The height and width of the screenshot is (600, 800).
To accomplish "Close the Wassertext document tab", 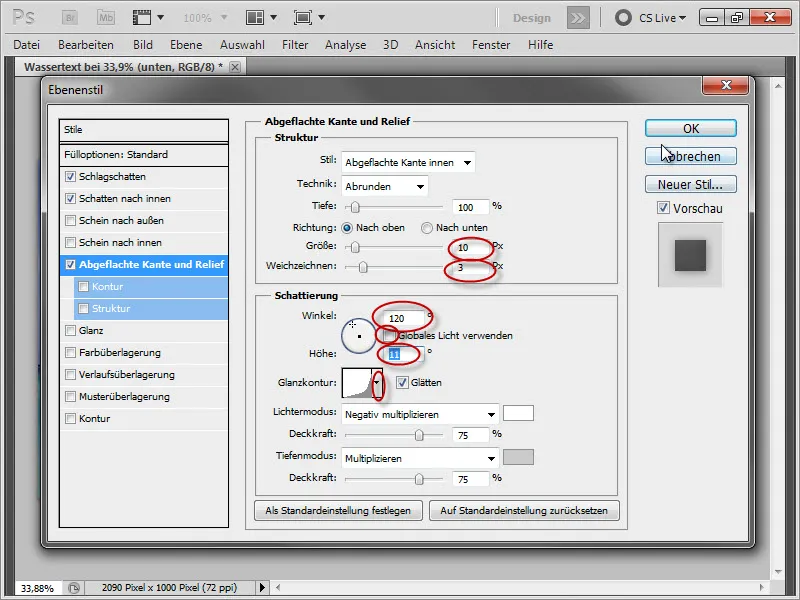I will tap(235, 67).
